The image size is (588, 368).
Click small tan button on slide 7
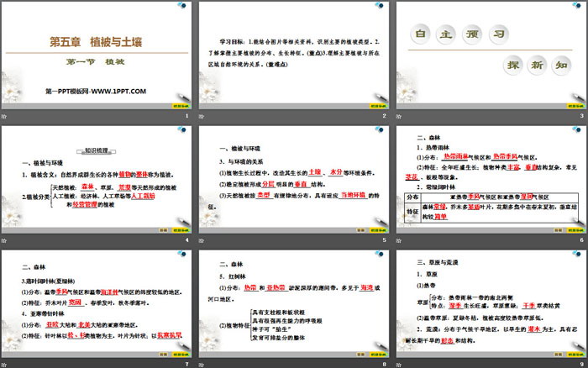click(164, 355)
